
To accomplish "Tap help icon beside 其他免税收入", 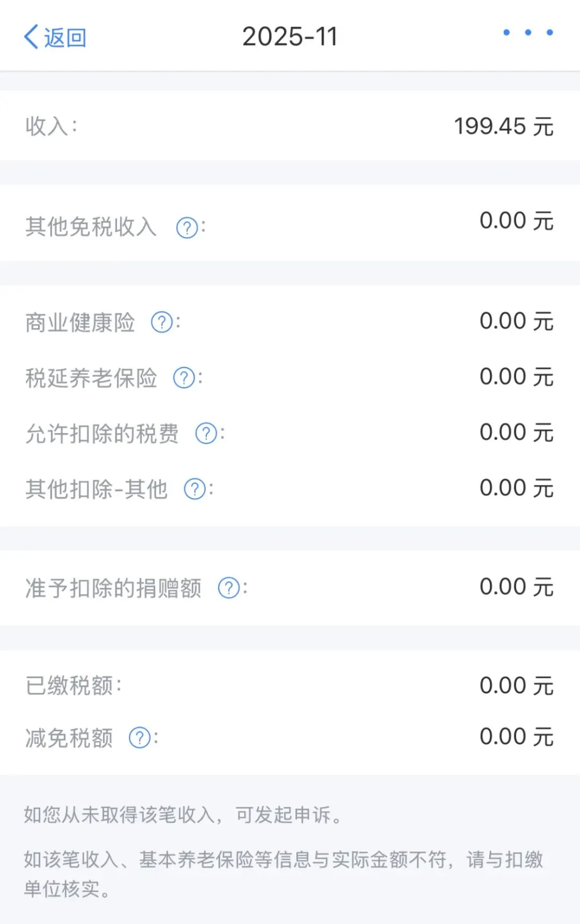I will click(187, 228).
